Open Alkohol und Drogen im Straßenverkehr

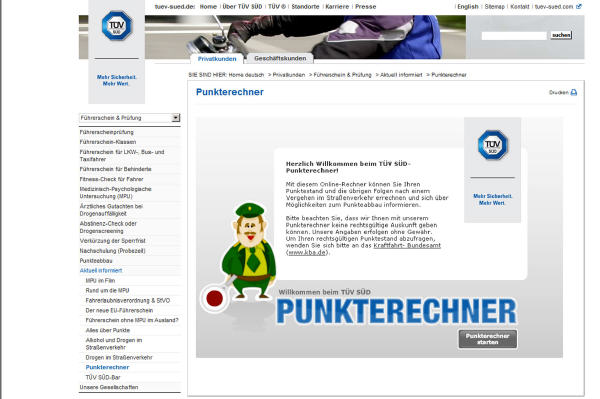[114, 344]
